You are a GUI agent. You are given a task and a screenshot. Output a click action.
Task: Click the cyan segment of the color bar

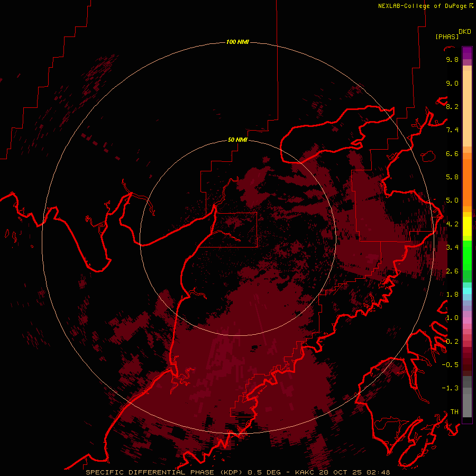(467, 291)
